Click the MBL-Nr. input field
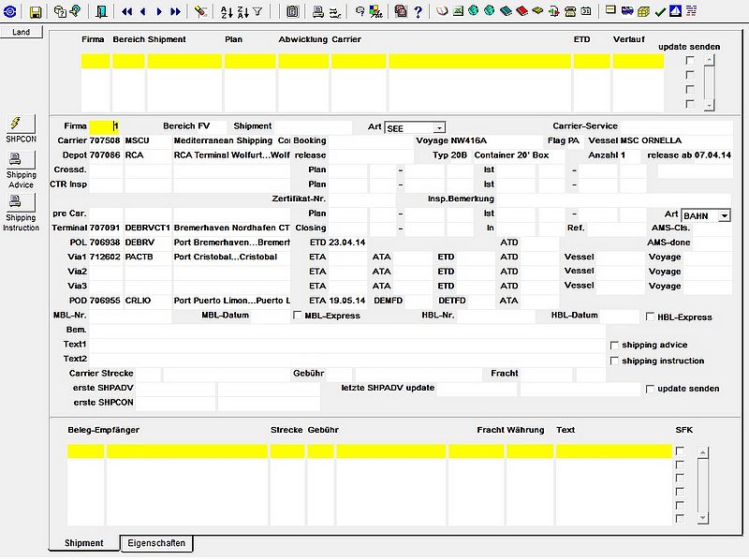This screenshot has height=560, width=749. 130,316
